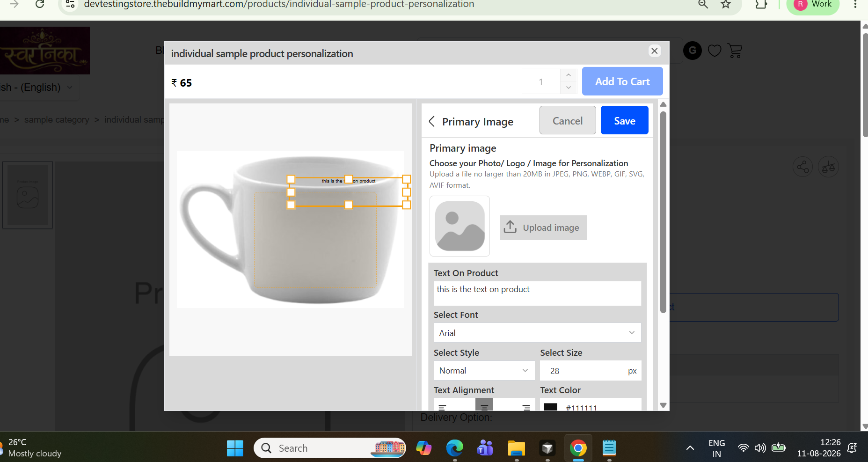868x462 pixels.
Task: Click the store logo
Action: (x=44, y=51)
